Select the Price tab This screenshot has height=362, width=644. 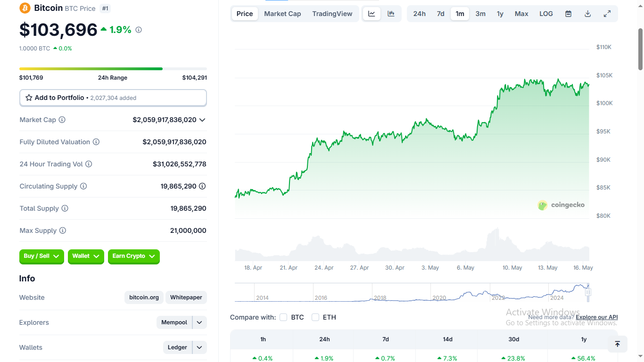tap(245, 14)
